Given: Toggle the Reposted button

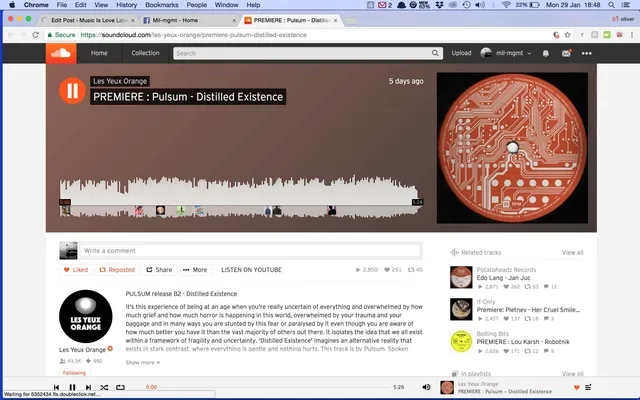Looking at the screenshot, I should (117, 270).
